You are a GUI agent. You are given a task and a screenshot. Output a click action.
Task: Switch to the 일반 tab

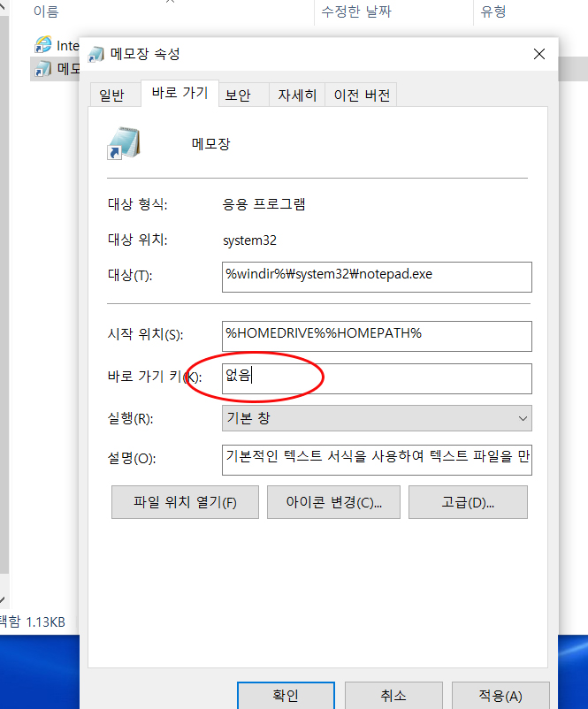click(112, 95)
